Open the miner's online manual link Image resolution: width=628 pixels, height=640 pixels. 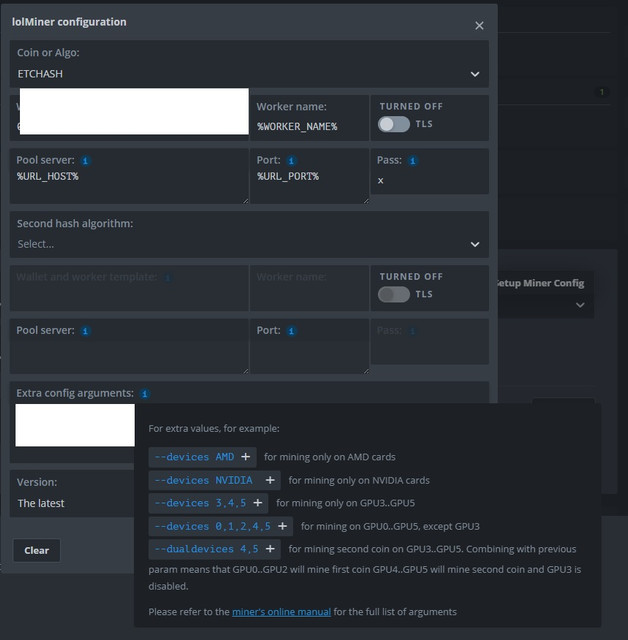pyautogui.click(x=272, y=611)
